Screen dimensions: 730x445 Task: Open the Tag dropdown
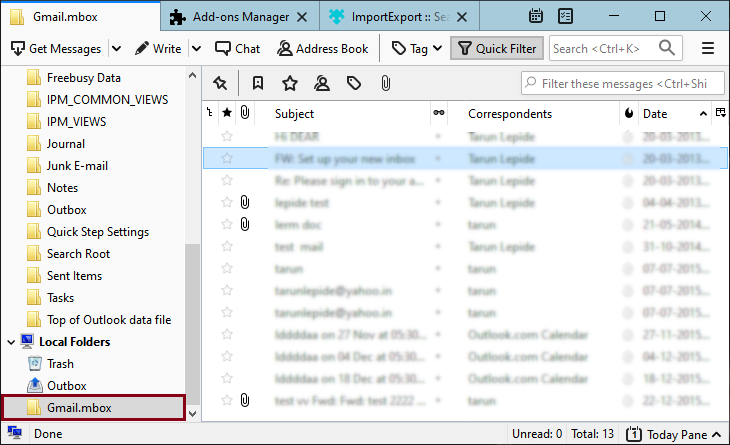pyautogui.click(x=417, y=48)
